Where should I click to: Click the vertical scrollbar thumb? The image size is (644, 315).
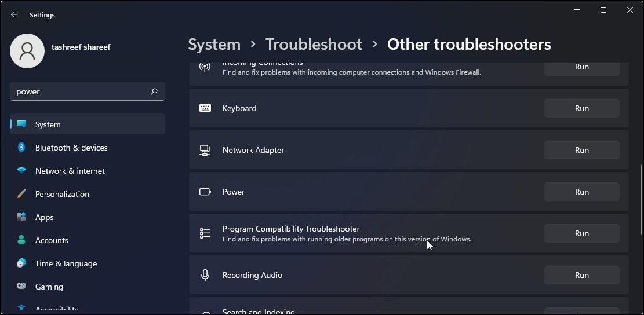point(641,199)
